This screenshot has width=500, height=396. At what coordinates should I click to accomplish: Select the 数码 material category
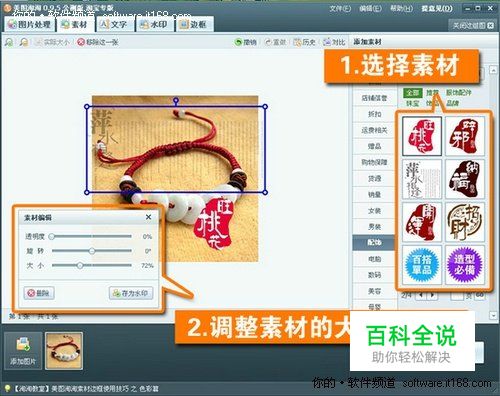[x=374, y=275]
